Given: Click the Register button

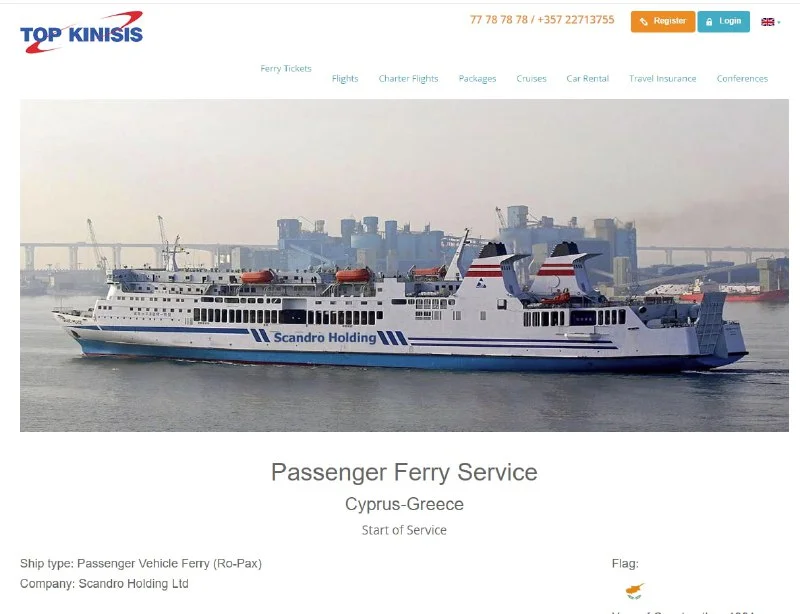Looking at the screenshot, I should (x=663, y=21).
